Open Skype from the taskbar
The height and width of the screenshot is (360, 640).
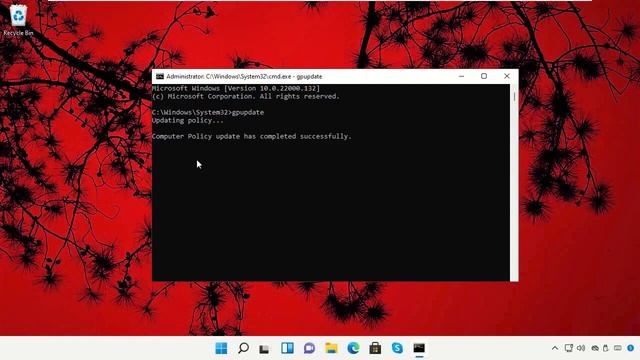(397, 348)
